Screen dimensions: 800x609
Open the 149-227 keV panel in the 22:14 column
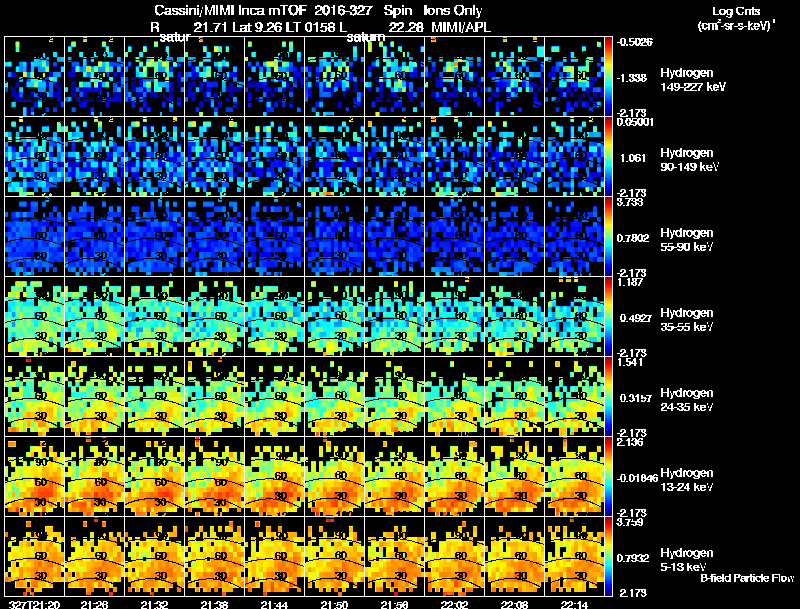click(574, 77)
